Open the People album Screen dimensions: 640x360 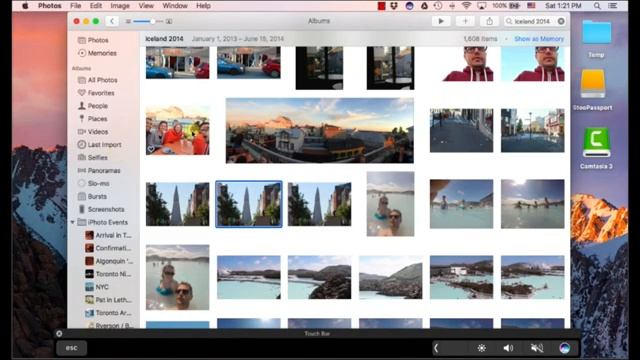click(x=98, y=106)
